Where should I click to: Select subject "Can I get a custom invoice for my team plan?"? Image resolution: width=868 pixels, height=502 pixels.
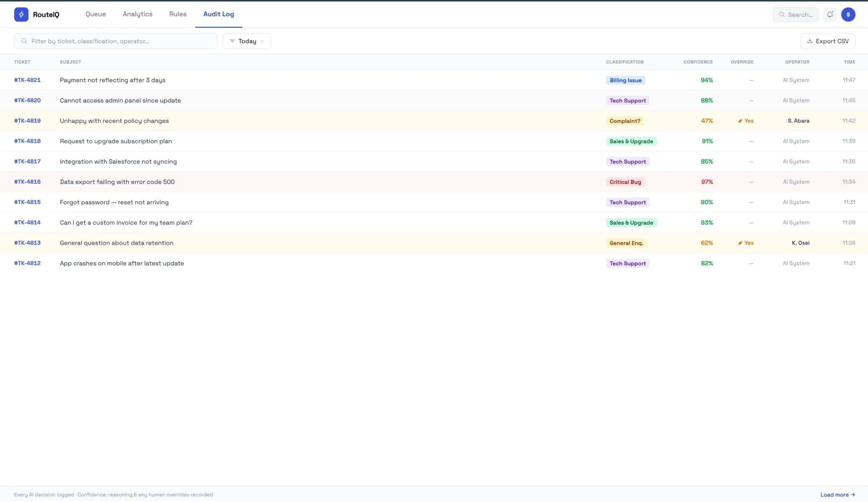point(126,223)
